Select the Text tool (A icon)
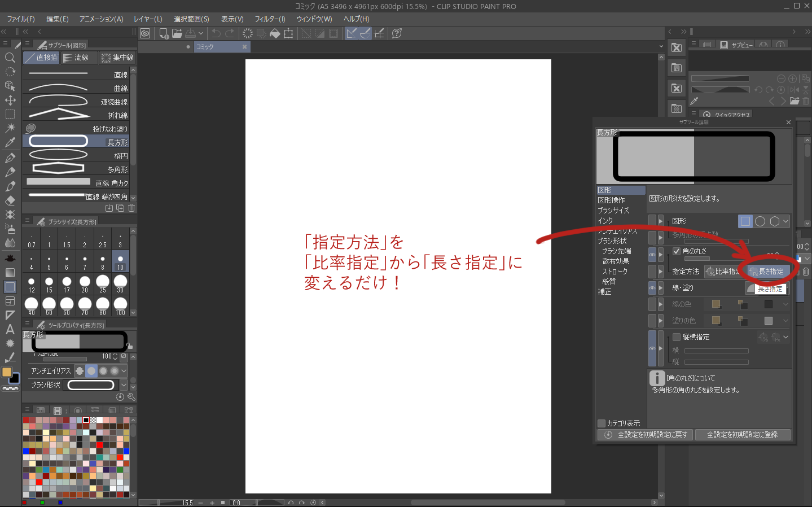812x507 pixels. point(10,329)
